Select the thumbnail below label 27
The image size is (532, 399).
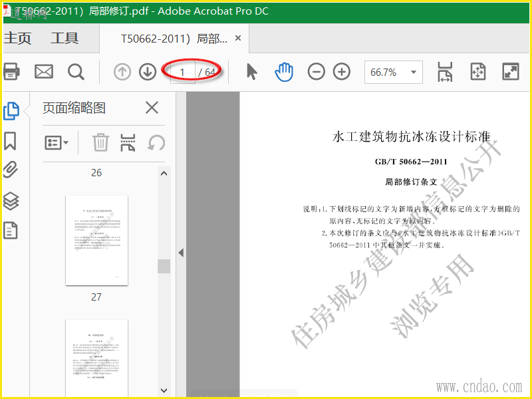pyautogui.click(x=96, y=358)
